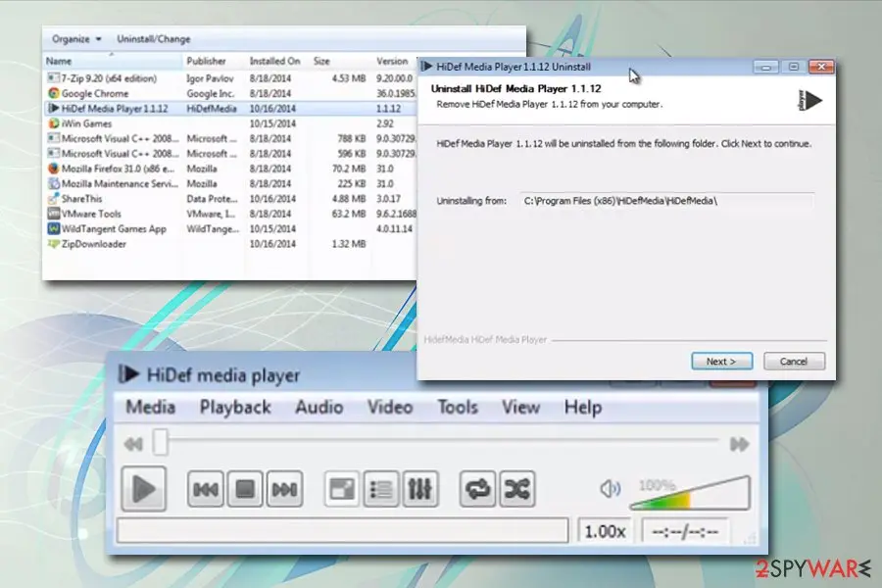Click the HiDef player logo in uninstaller header
The image size is (882, 588).
click(810, 100)
